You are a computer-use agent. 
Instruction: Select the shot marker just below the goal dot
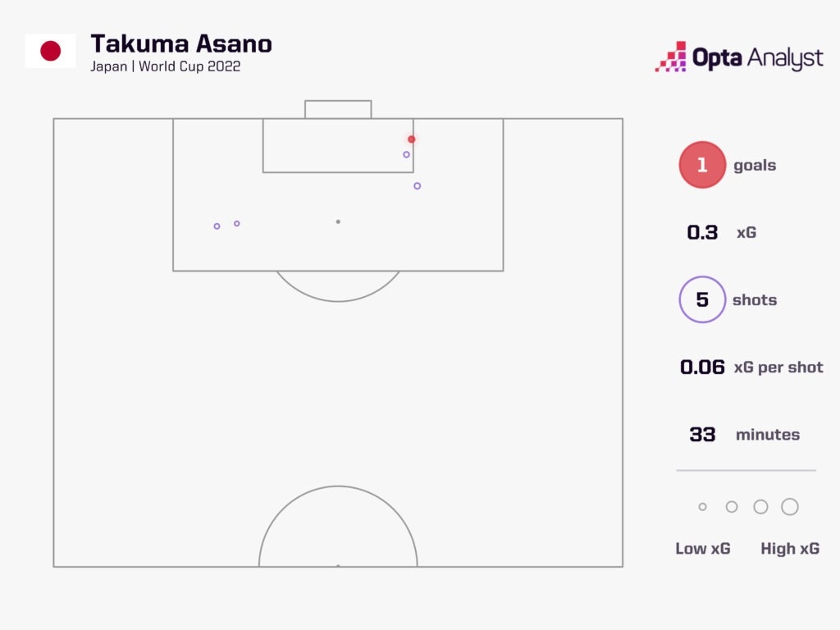click(x=407, y=154)
